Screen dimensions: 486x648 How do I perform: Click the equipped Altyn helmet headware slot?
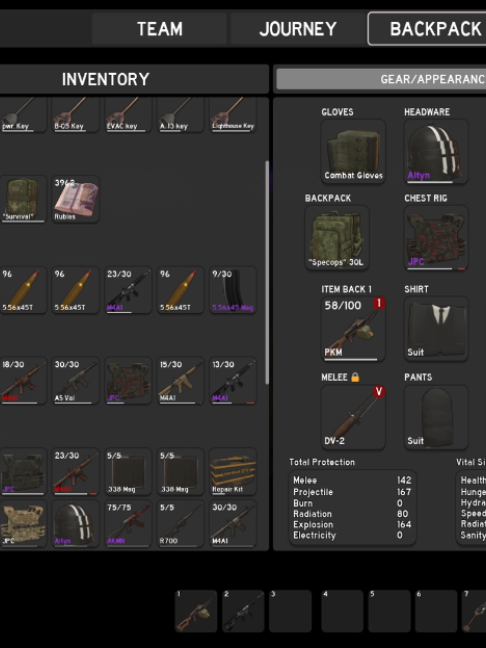(436, 152)
